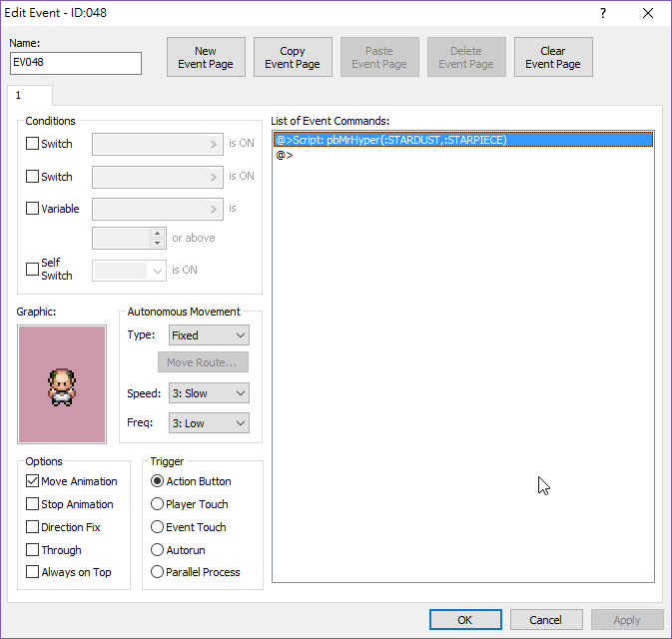Select the Player Touch trigger

click(158, 504)
